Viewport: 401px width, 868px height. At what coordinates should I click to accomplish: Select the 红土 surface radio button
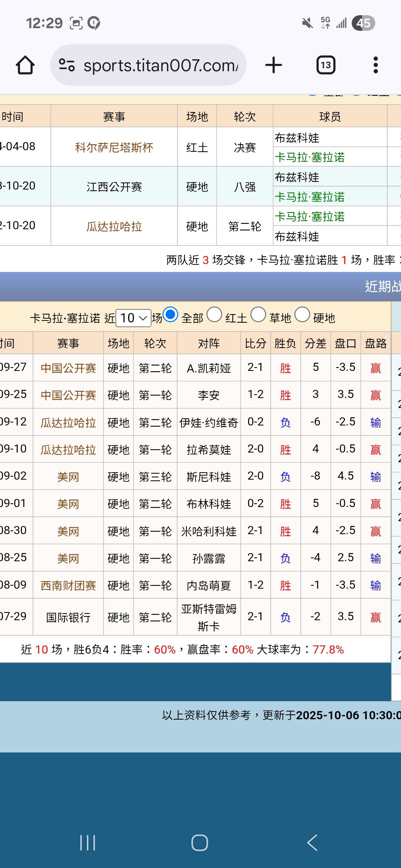click(214, 315)
